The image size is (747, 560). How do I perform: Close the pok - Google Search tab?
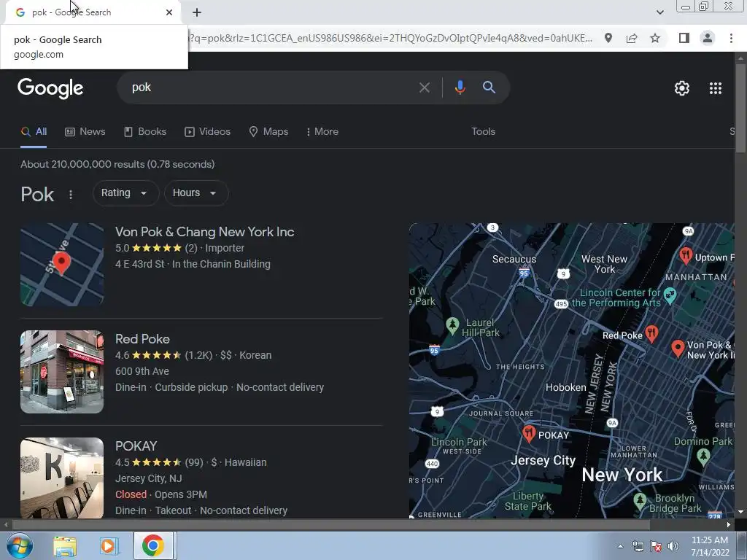coord(169,12)
